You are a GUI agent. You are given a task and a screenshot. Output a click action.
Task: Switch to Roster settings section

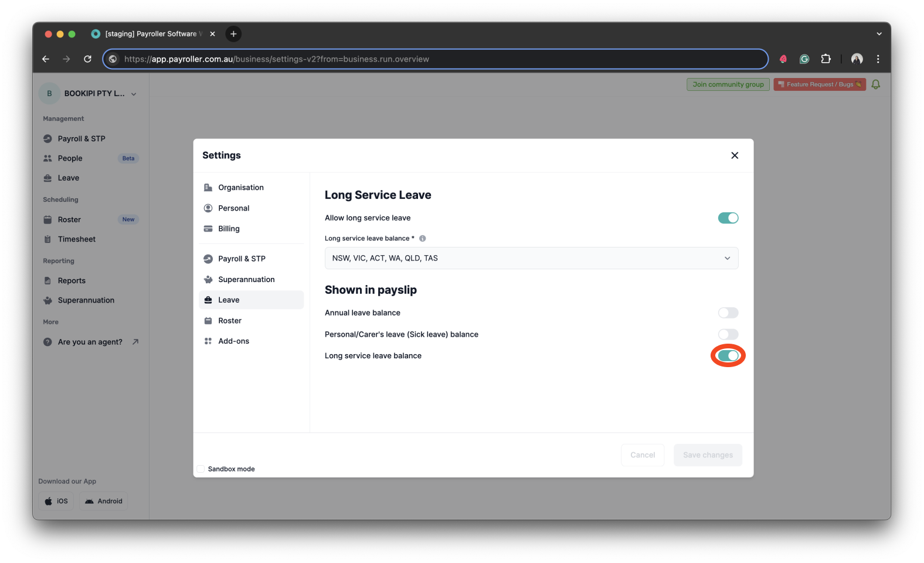[x=252, y=321]
